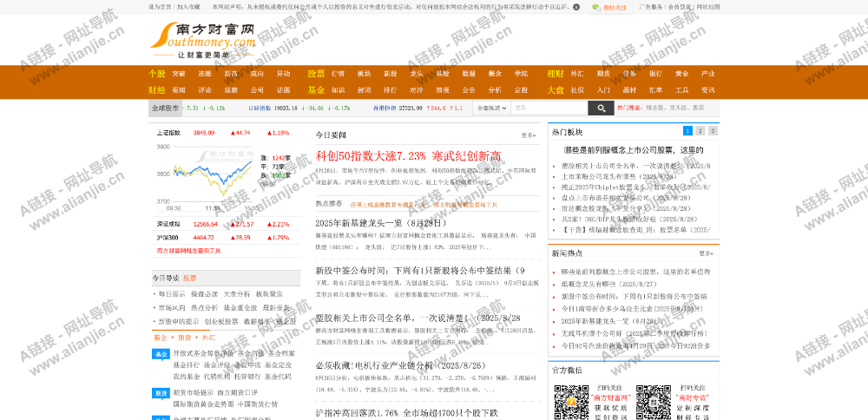Open the 大盘 nav section

point(556,89)
